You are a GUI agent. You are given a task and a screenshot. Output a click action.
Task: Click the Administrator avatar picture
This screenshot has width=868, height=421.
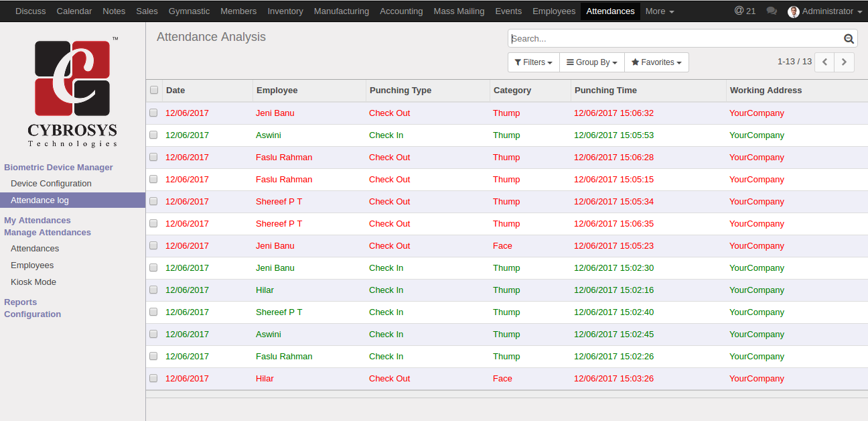(x=794, y=11)
